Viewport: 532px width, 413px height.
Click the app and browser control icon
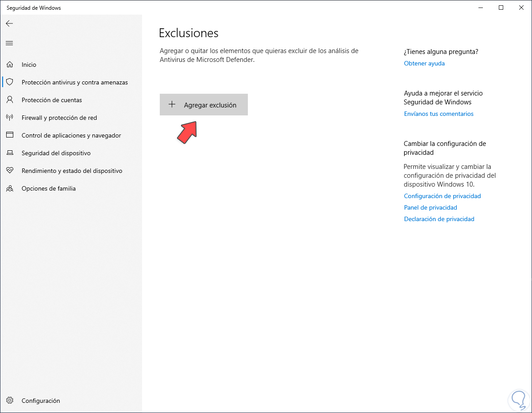click(9, 135)
